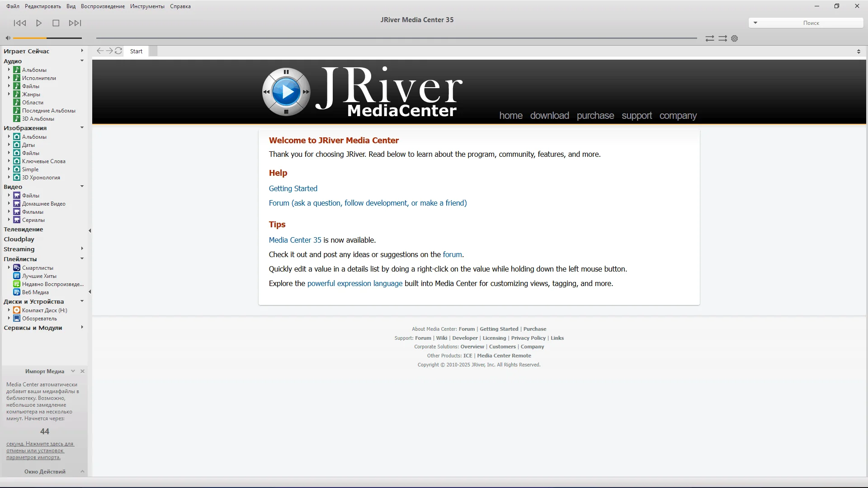This screenshot has width=868, height=488.
Task: Click the Ключевые Слова camera icon
Action: pos(17,161)
